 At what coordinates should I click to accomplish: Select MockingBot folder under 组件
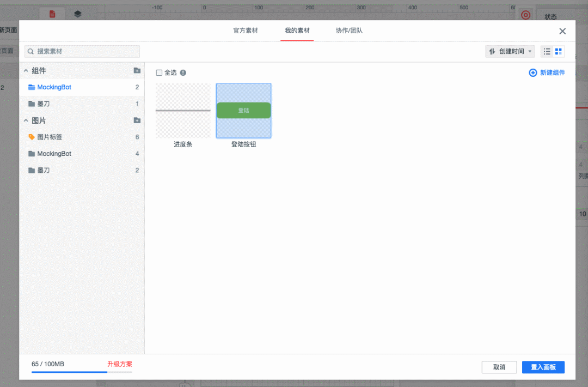point(82,87)
